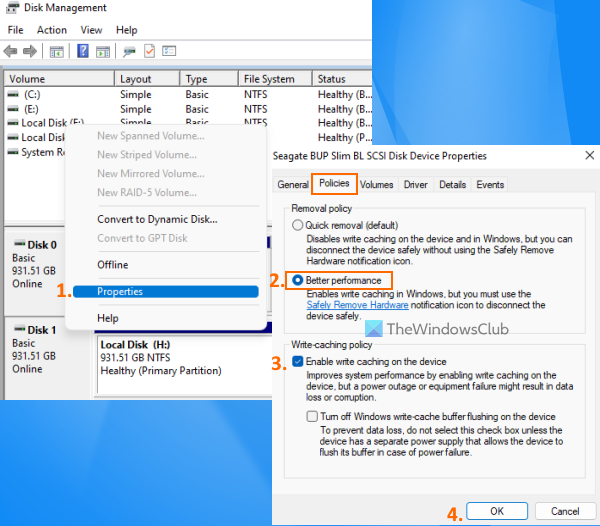This screenshot has width=600, height=526.
Task: Click the Back arrow in Disk Management toolbar
Action: [x=10, y=51]
